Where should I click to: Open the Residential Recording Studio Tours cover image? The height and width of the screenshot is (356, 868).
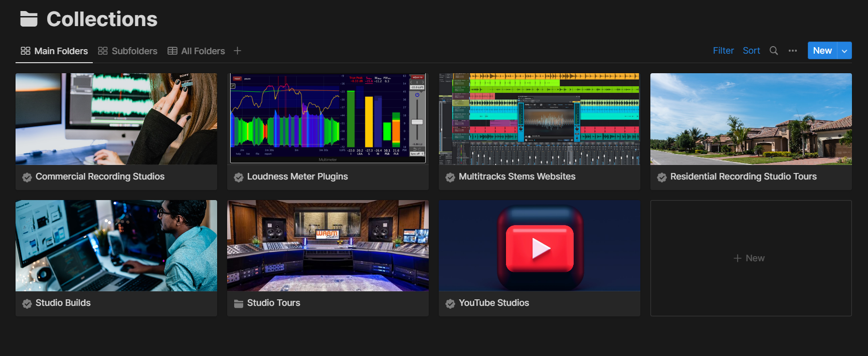pyautogui.click(x=751, y=119)
